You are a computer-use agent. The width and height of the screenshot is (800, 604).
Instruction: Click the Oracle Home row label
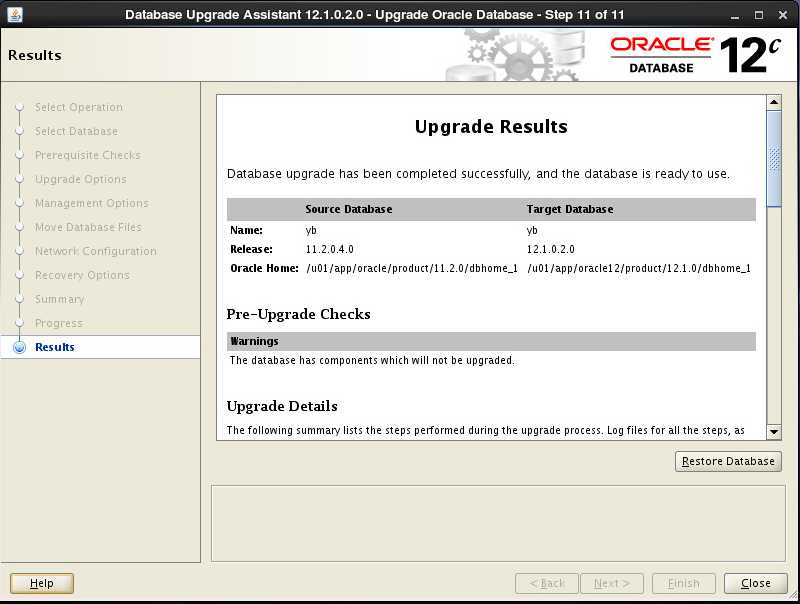click(264, 268)
